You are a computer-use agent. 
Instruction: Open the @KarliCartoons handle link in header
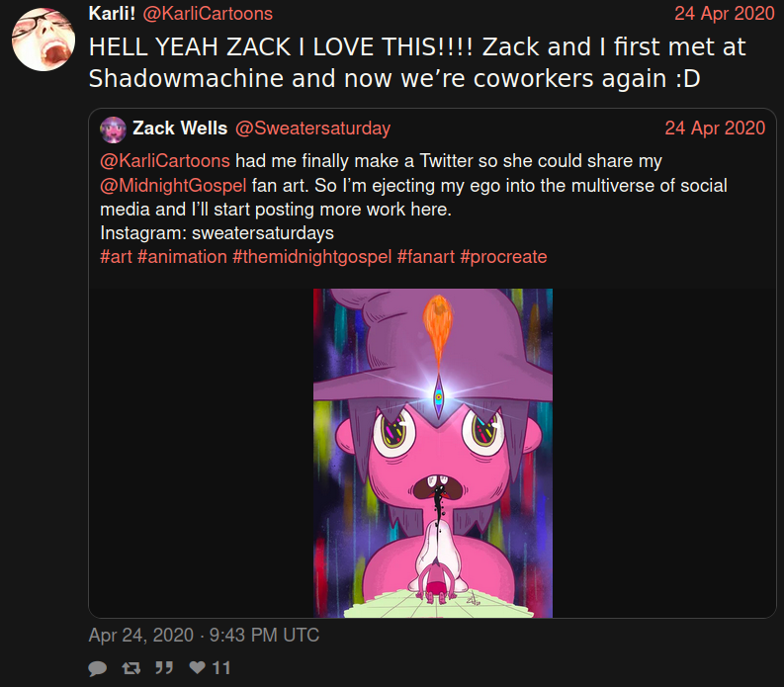[x=208, y=14]
